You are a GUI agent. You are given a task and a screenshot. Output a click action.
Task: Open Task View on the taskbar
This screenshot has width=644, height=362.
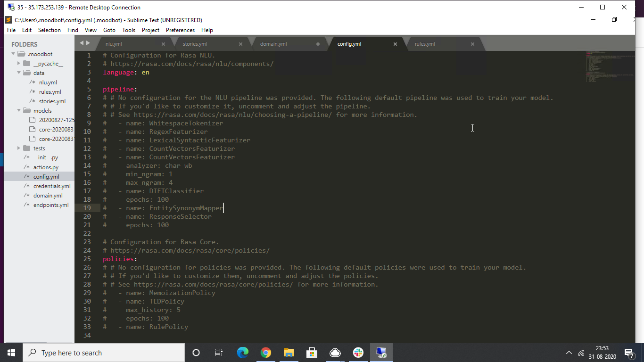pos(219,353)
